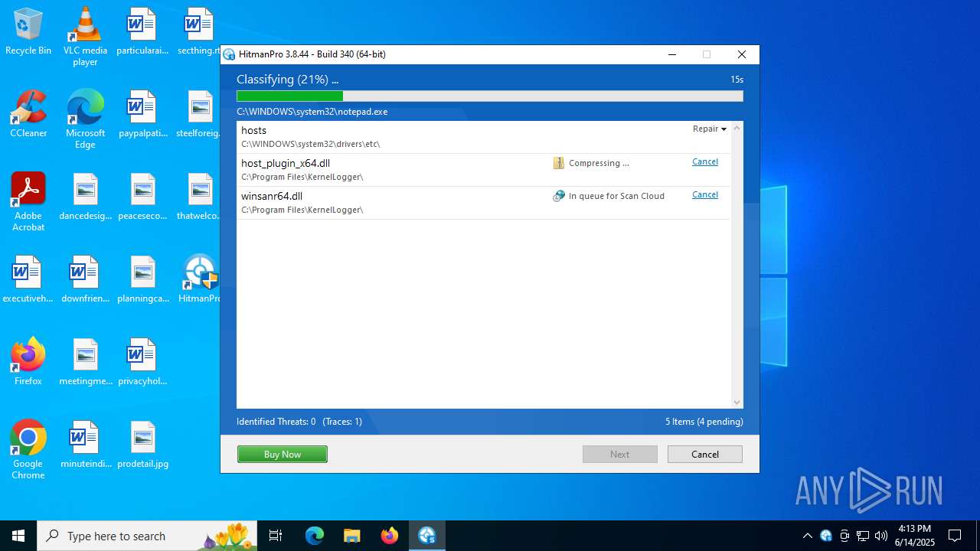
Task: Open File Explorer from taskbar
Action: pyautogui.click(x=351, y=536)
